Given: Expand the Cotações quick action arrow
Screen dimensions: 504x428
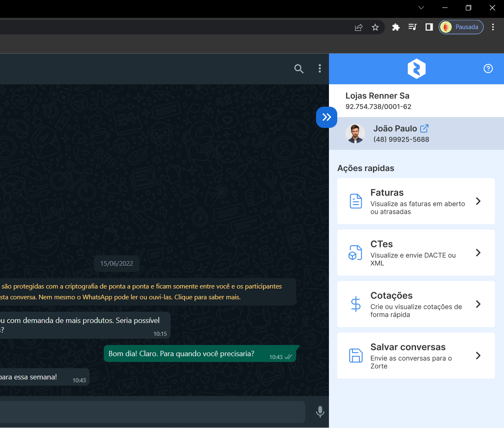Looking at the screenshot, I should [x=478, y=304].
